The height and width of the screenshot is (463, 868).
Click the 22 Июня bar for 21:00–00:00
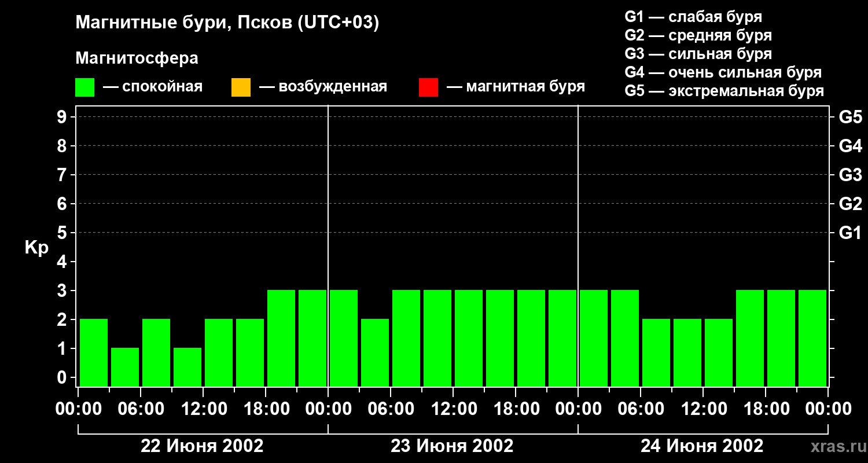(x=312, y=338)
